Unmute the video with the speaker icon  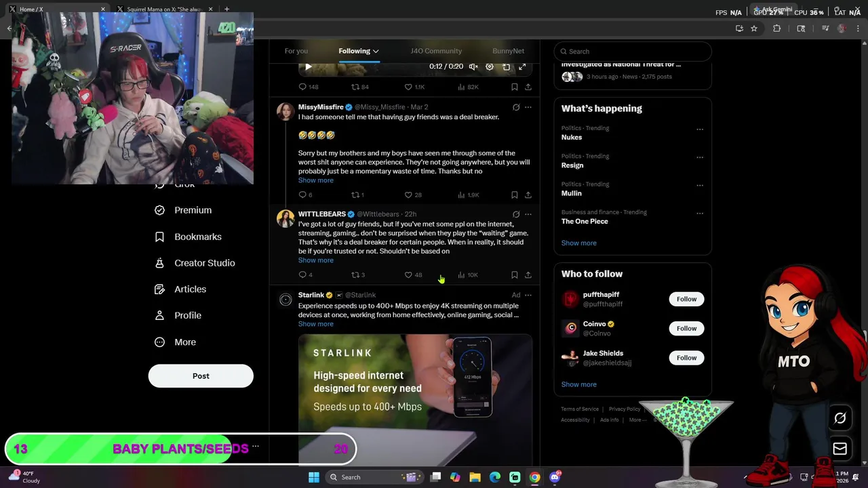tap(473, 66)
